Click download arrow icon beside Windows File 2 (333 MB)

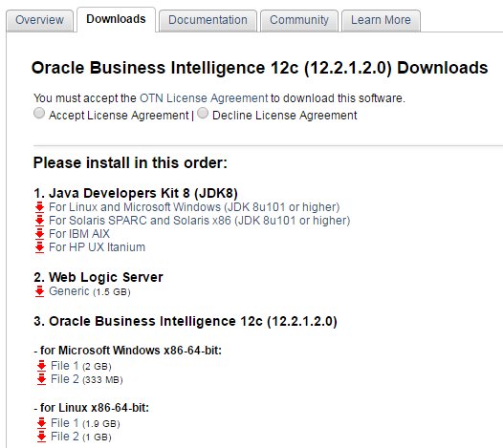tap(41, 379)
